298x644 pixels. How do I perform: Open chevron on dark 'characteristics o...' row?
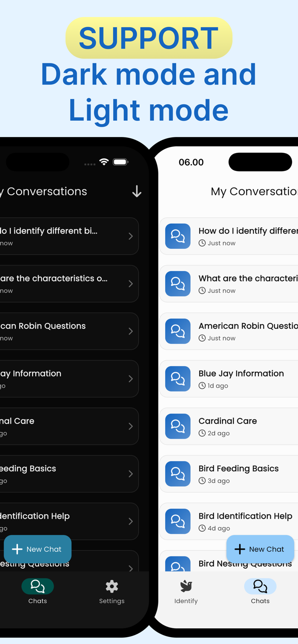(131, 284)
